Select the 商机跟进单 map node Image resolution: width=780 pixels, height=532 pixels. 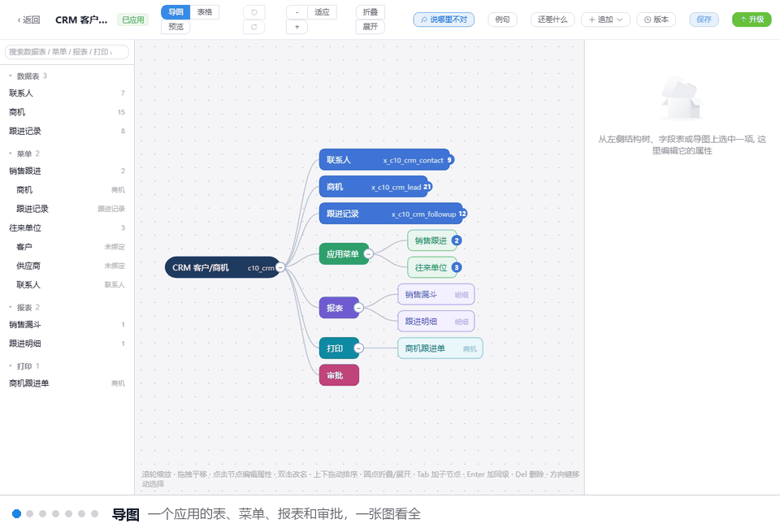(440, 348)
